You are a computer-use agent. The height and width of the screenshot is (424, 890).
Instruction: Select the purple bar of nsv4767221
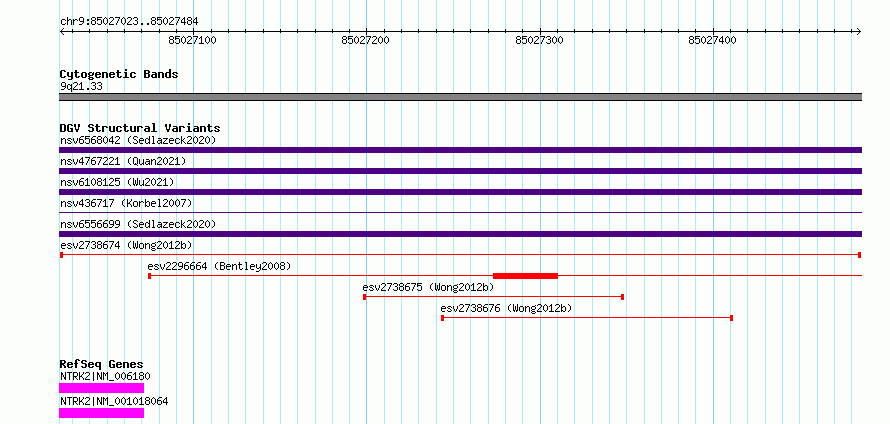tap(460, 171)
